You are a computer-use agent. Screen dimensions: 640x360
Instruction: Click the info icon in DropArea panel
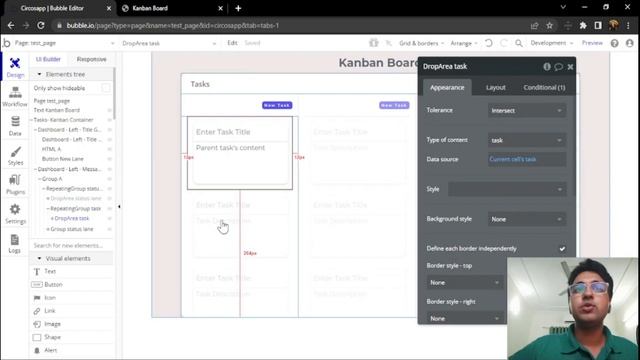click(547, 67)
